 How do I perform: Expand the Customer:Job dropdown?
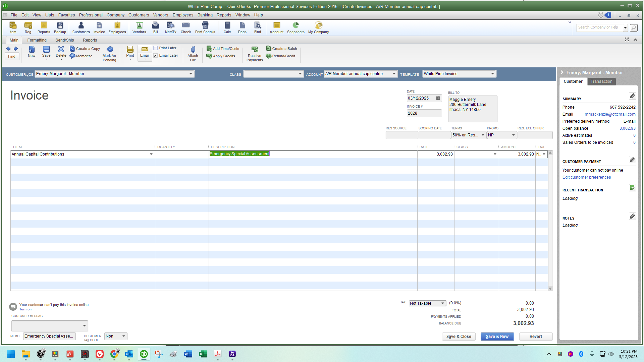click(191, 74)
